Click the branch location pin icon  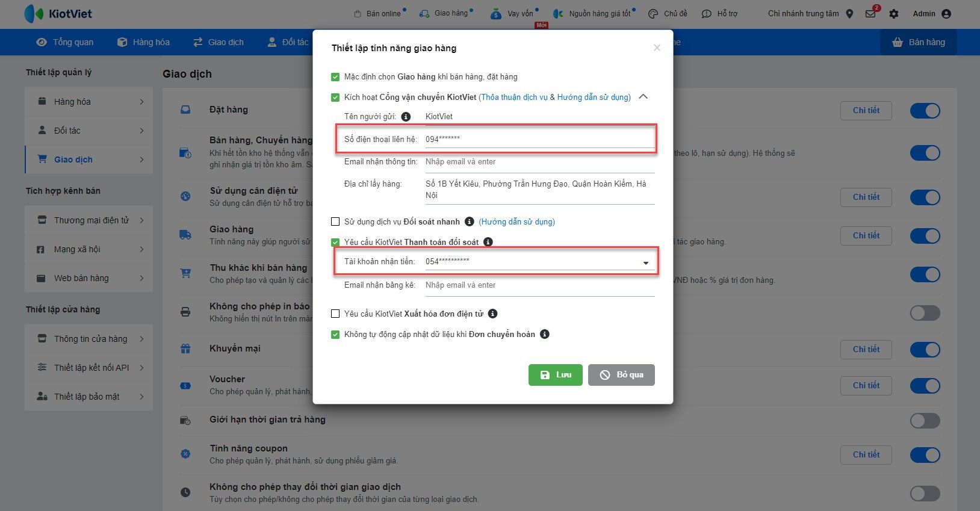849,14
